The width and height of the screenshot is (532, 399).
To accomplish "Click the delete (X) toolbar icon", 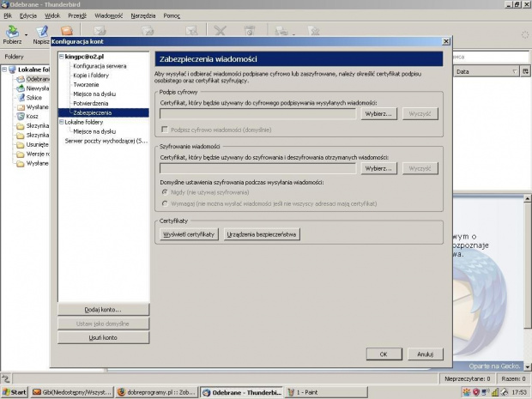I will [220, 31].
